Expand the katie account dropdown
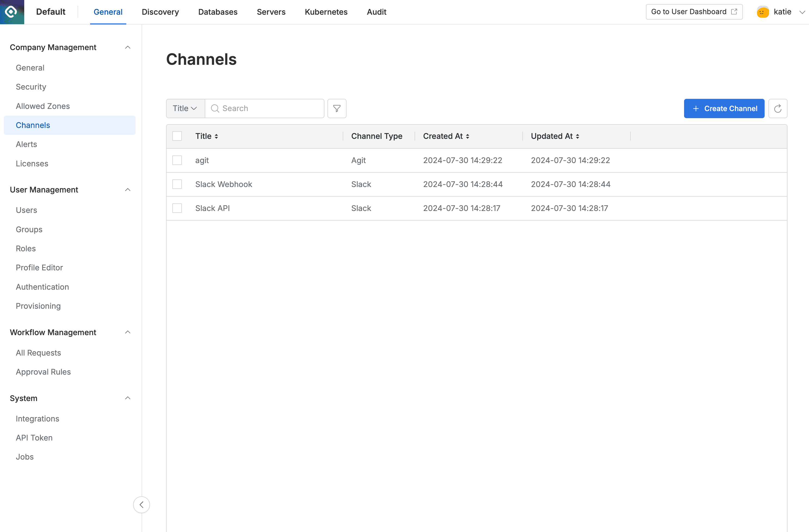The image size is (809, 532). coord(802,11)
